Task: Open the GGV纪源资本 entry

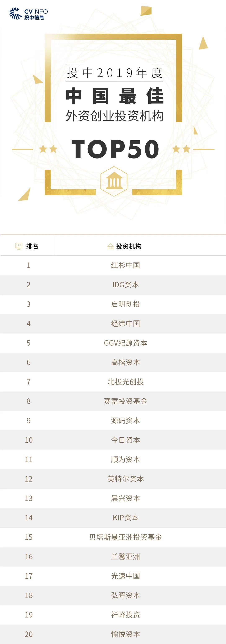Action: 126,343
